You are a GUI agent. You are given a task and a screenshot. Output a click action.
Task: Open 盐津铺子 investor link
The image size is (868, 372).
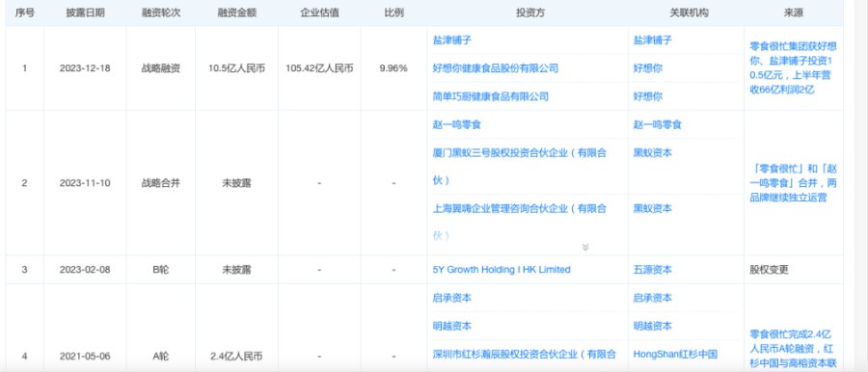[451, 40]
